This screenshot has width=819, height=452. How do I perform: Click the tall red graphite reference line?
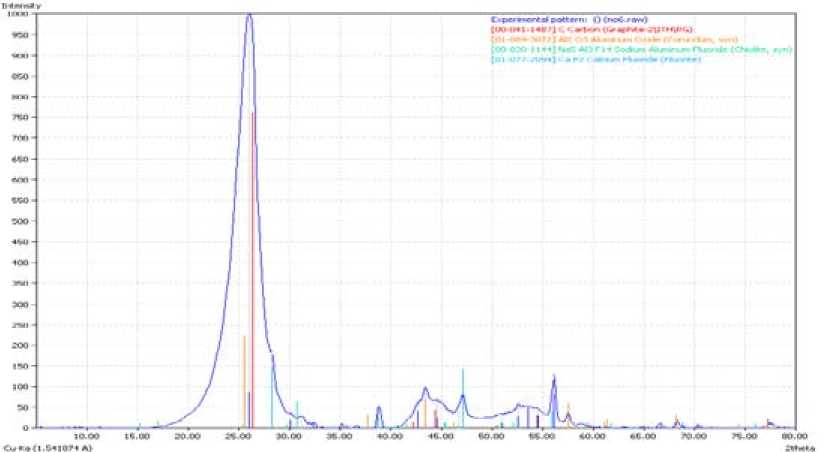click(x=253, y=270)
